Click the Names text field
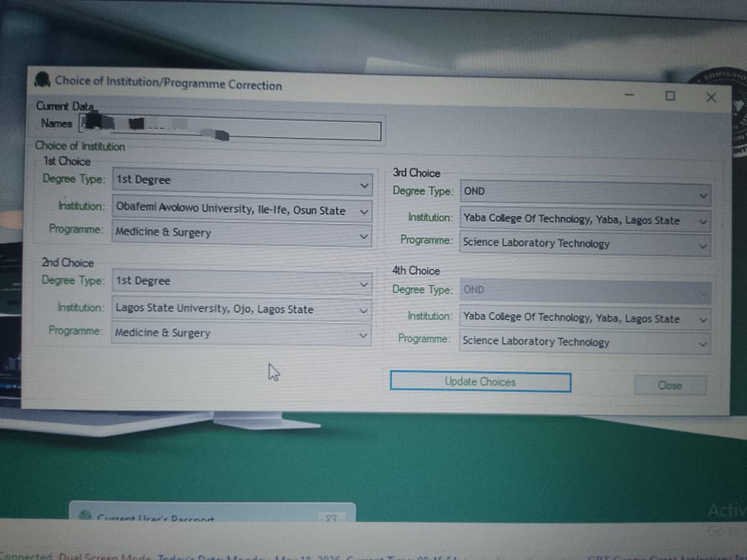 (230, 128)
